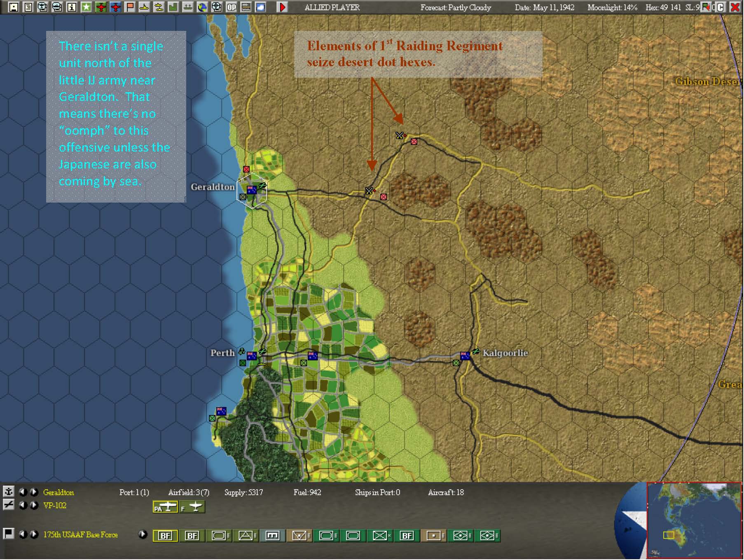Open the document list icon in the toolbar
Viewport: 744px width, 560px height.
pos(28,7)
